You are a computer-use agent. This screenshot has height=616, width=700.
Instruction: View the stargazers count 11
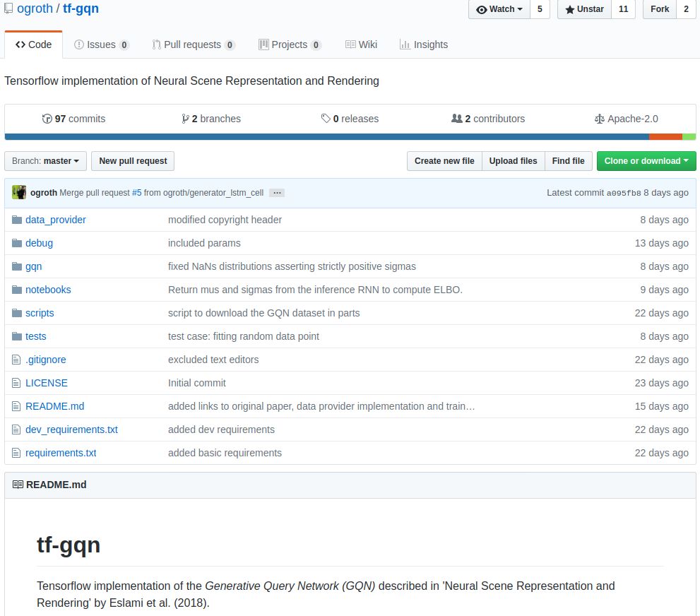[x=623, y=9]
